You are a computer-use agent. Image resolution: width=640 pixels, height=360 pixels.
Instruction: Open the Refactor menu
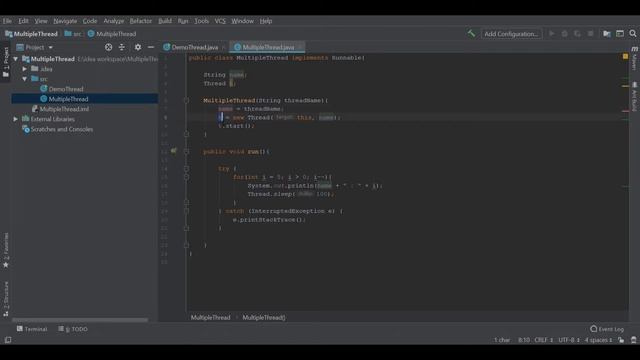tap(141, 21)
